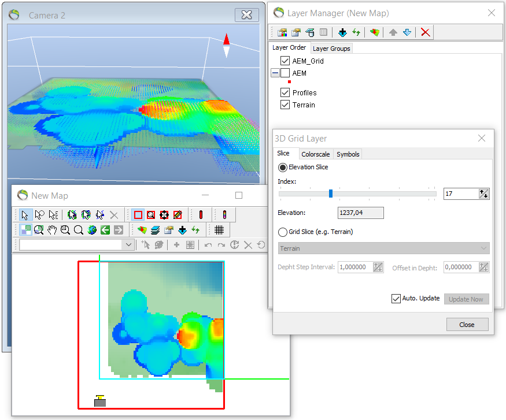Uncheck the Terrain layer in Layer Manager
The image size is (506, 420).
(285, 105)
